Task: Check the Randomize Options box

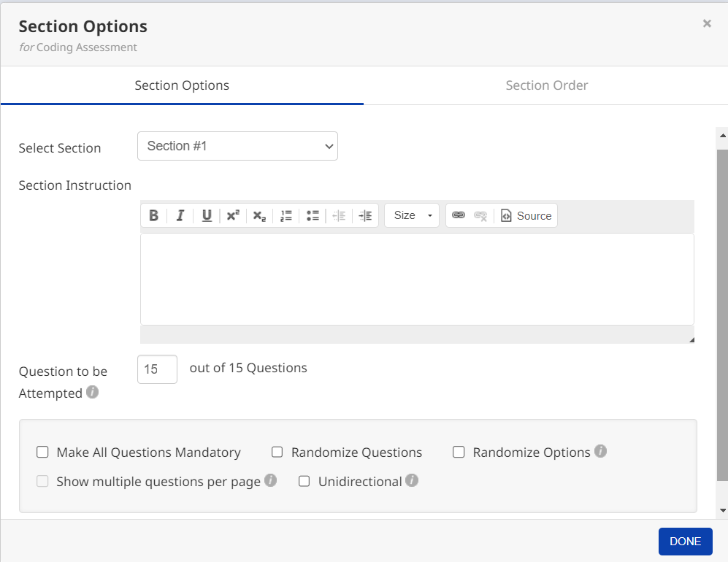Action: coord(459,452)
